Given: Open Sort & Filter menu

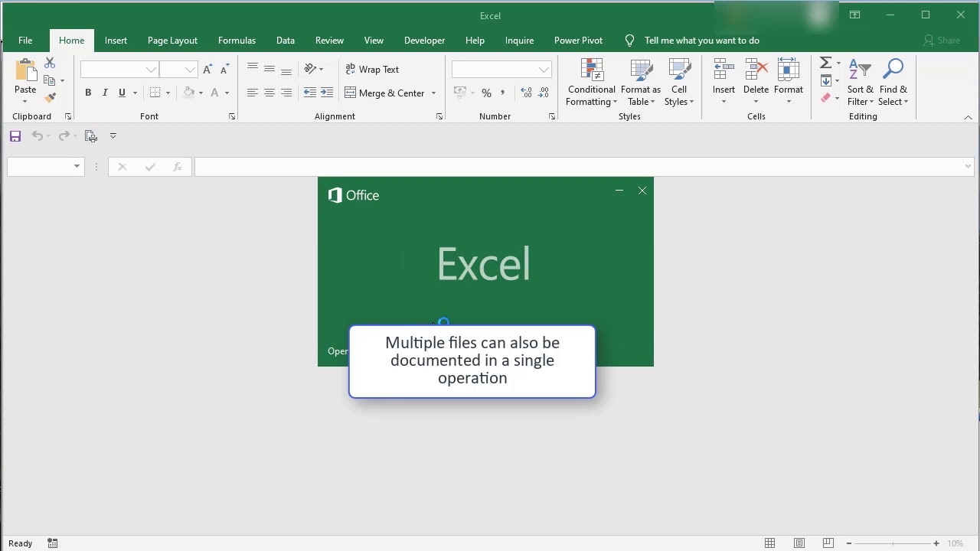Looking at the screenshot, I should pos(861,83).
